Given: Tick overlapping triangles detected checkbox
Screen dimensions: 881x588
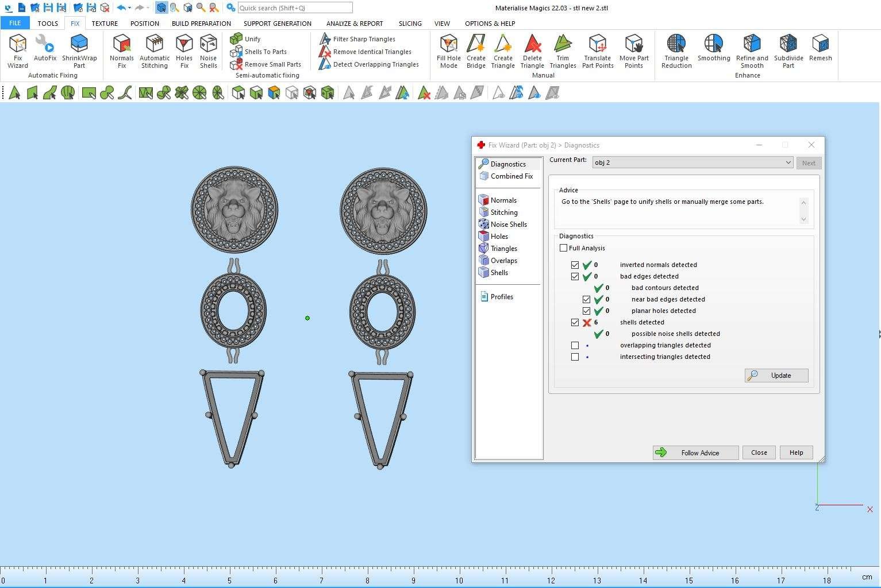Looking at the screenshot, I should pos(575,346).
